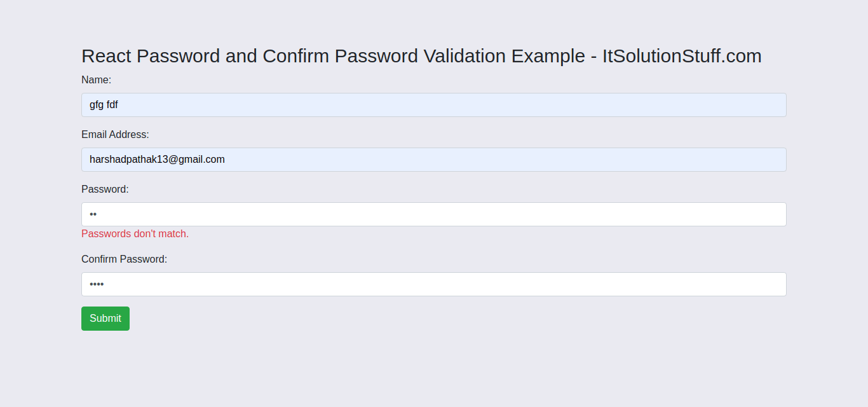Click the word "match" in the error text
This screenshot has width=868, height=407.
pos(172,233)
